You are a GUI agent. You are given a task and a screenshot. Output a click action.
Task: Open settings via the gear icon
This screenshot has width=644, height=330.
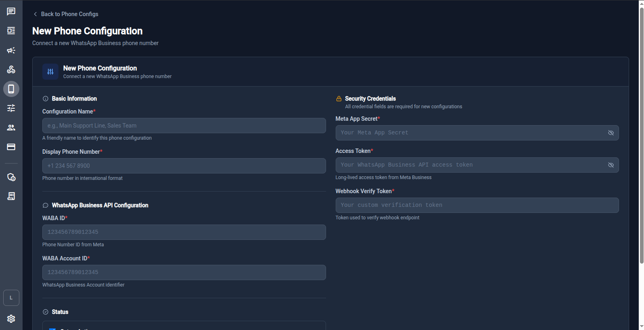tap(11, 319)
